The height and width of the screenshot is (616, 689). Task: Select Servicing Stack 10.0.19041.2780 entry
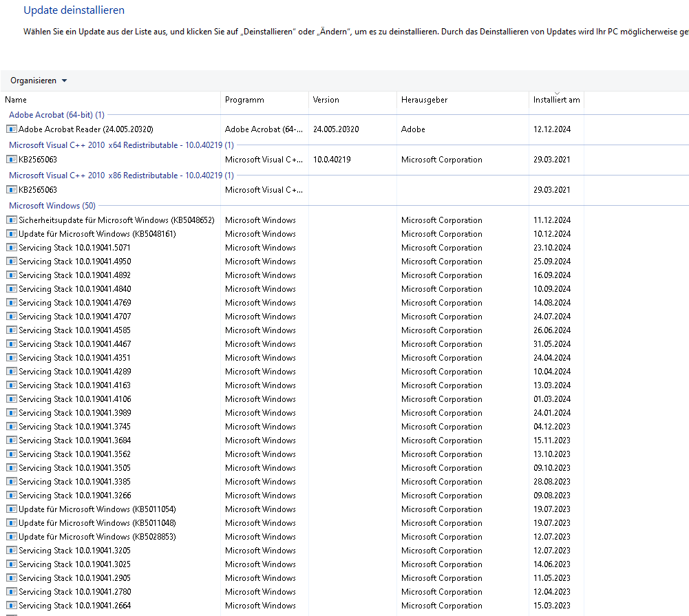[75, 592]
